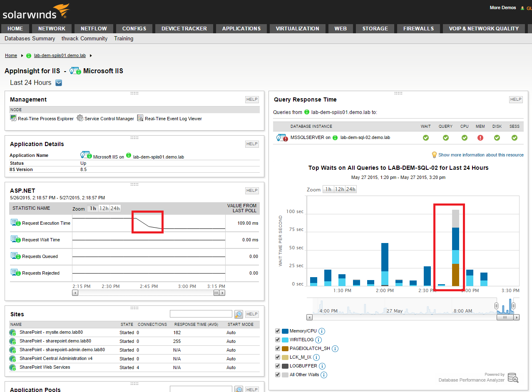
Task: Click the Top Waits navigator right arrow
Action: (517, 317)
